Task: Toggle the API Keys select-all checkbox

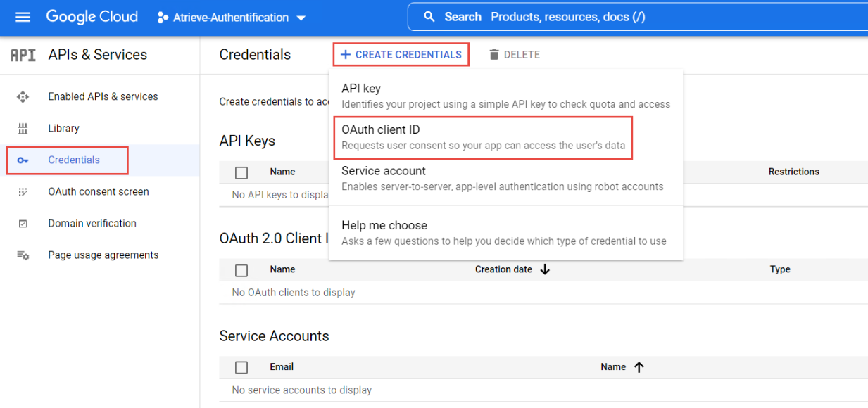Action: click(241, 172)
